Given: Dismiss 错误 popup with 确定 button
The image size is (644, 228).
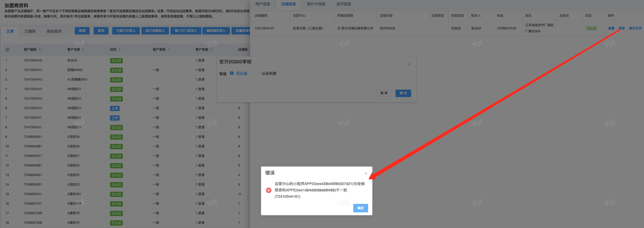Looking at the screenshot, I should click(x=360, y=208).
